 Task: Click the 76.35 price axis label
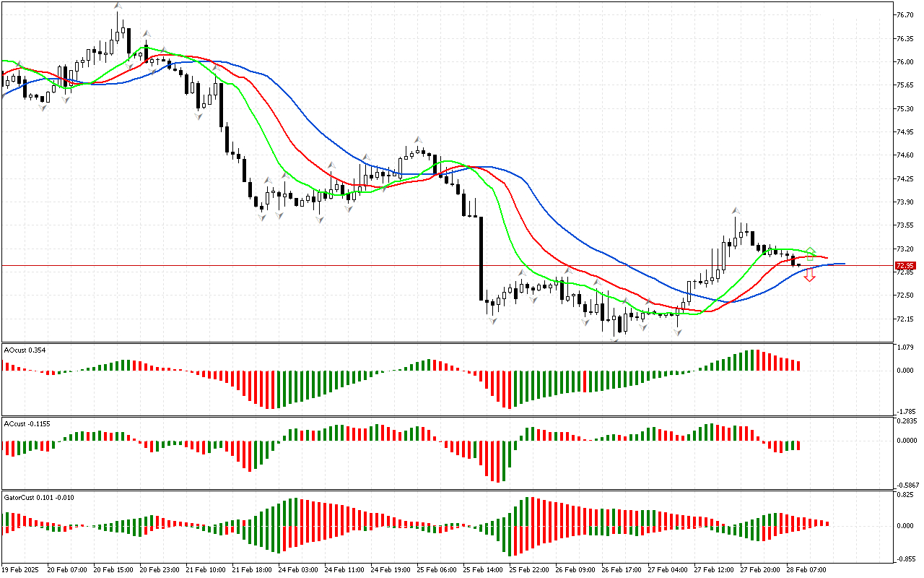coord(905,38)
